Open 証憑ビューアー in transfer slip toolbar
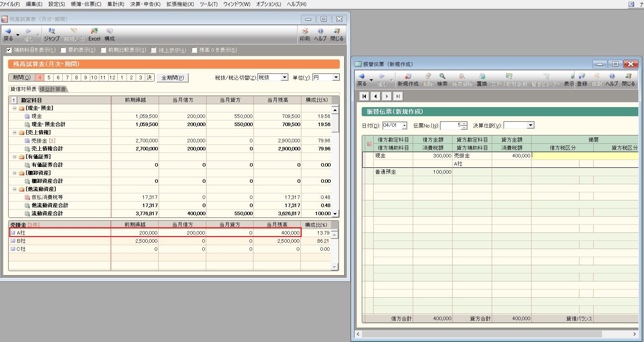 (x=546, y=80)
